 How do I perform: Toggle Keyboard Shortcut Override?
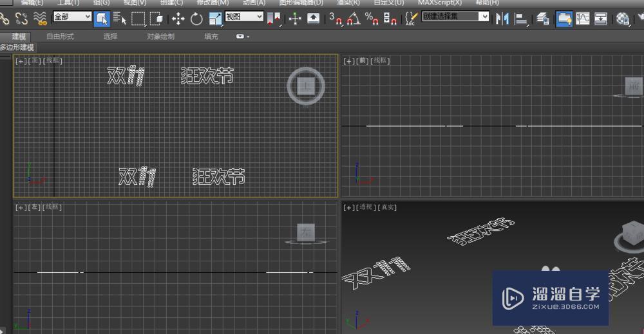(x=314, y=19)
